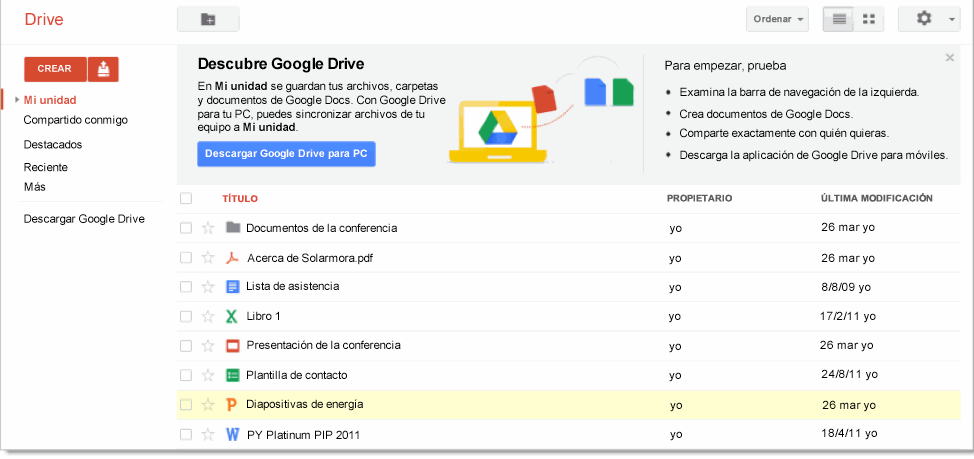Click date 8/8/09 yo in Lista row
Viewport: 974px width, 459px height.
(845, 287)
